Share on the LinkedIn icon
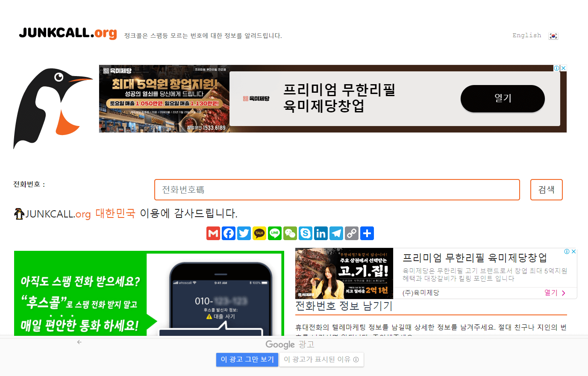 (321, 233)
